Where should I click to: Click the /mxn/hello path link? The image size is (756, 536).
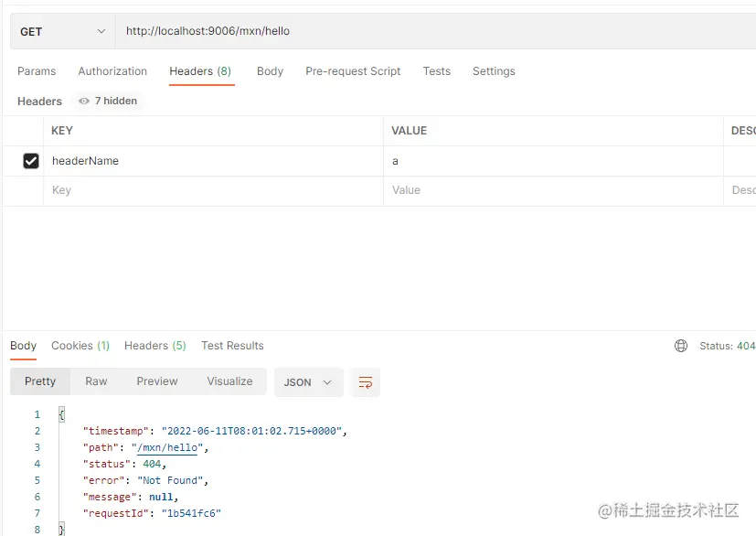point(167,447)
